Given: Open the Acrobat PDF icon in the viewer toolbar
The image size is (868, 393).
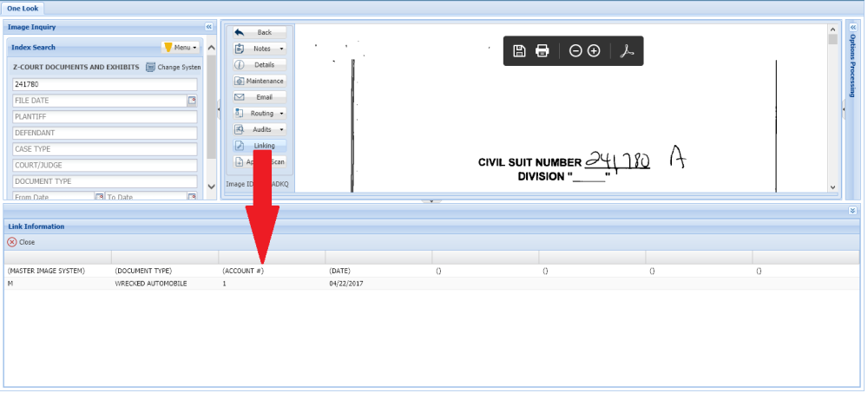Looking at the screenshot, I should coord(626,51).
